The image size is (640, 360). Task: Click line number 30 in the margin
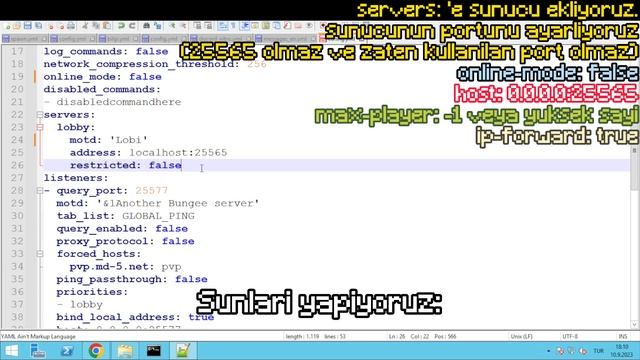pyautogui.click(x=17, y=216)
